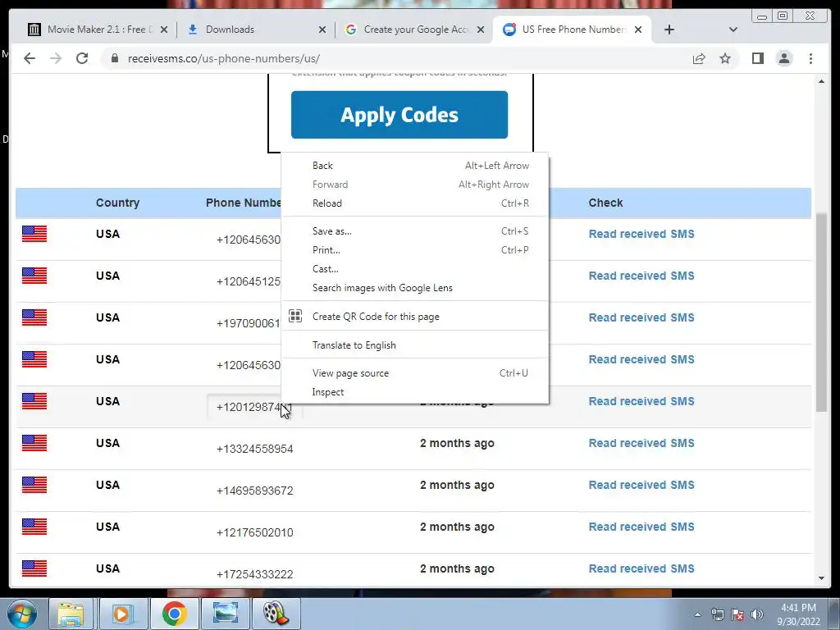Choose View page source
This screenshot has width=840, height=630.
click(x=414, y=373)
